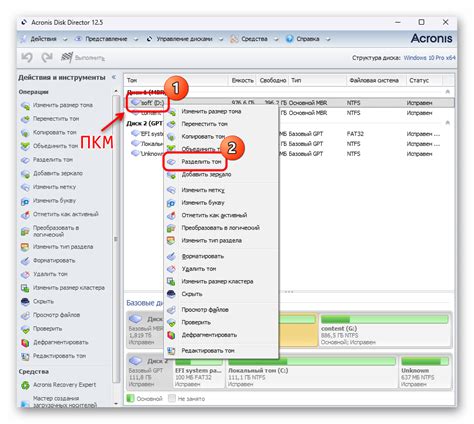This screenshot has width=474, height=424.
Task: Sort by the Емкость column header
Action: click(242, 80)
